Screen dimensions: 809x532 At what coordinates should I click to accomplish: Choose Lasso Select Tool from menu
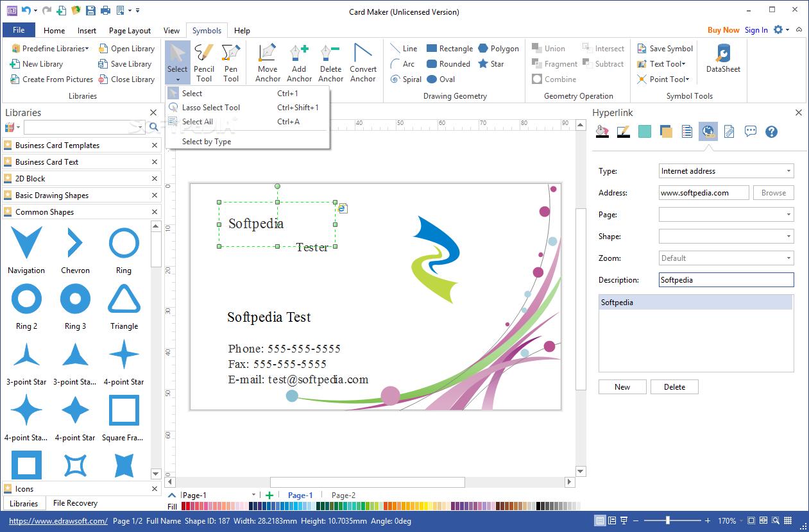click(x=247, y=108)
